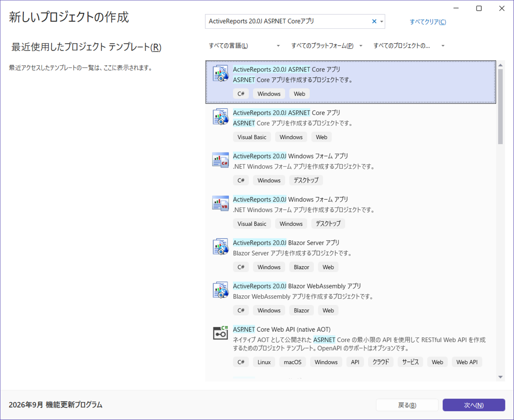514x420 pixels.
Task: Grab the template list scrollbar thumb
Action: coord(500,107)
